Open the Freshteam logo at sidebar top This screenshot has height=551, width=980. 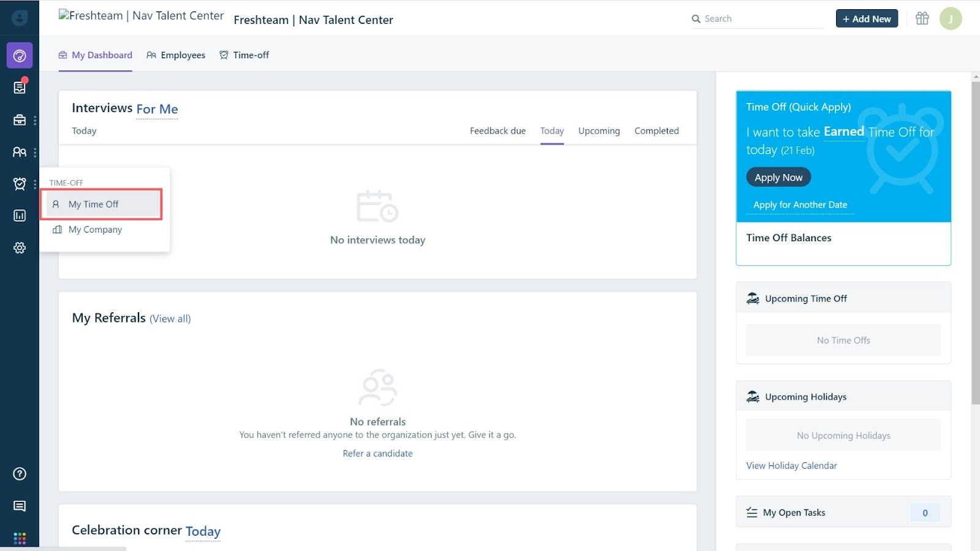coord(20,18)
